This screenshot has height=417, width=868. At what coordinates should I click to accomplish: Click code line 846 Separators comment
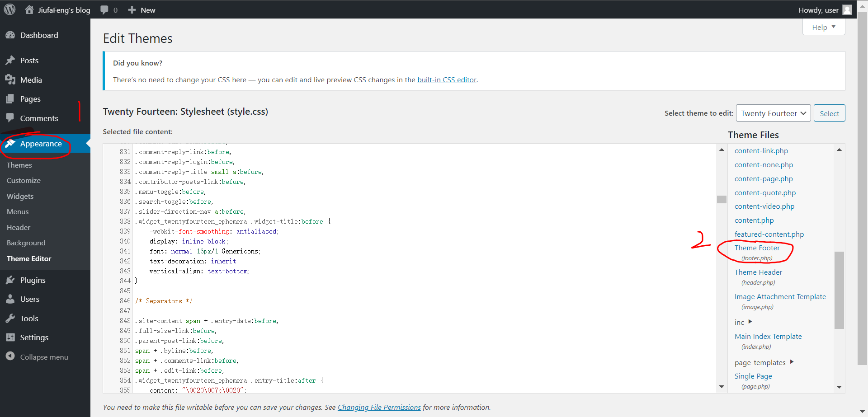coord(164,301)
